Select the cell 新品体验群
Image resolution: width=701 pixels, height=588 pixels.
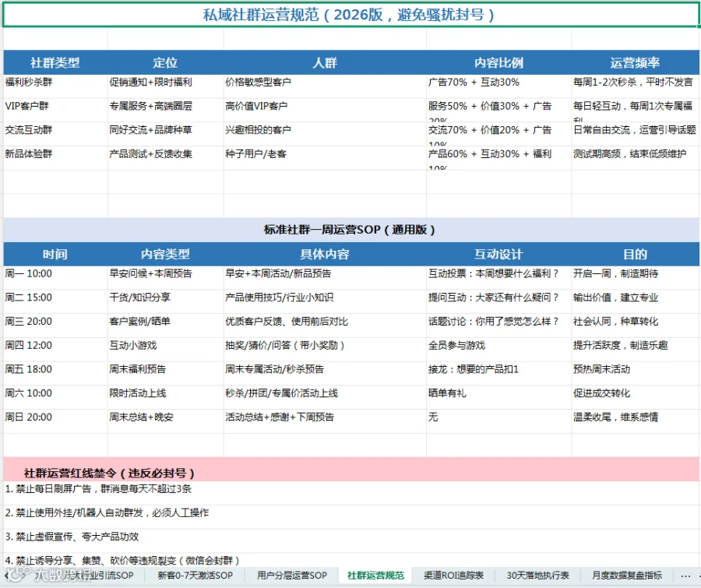click(x=55, y=158)
